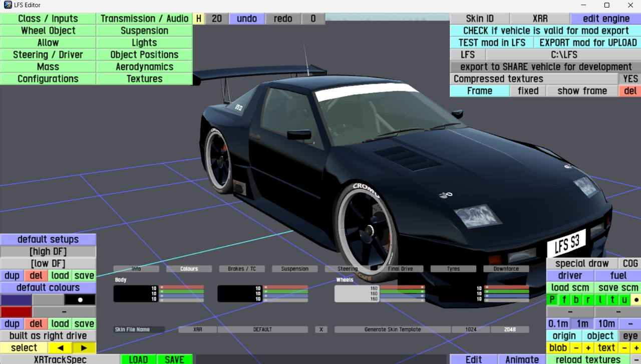This screenshot has height=364, width=641.
Task: Click the redo button
Action: (283, 19)
